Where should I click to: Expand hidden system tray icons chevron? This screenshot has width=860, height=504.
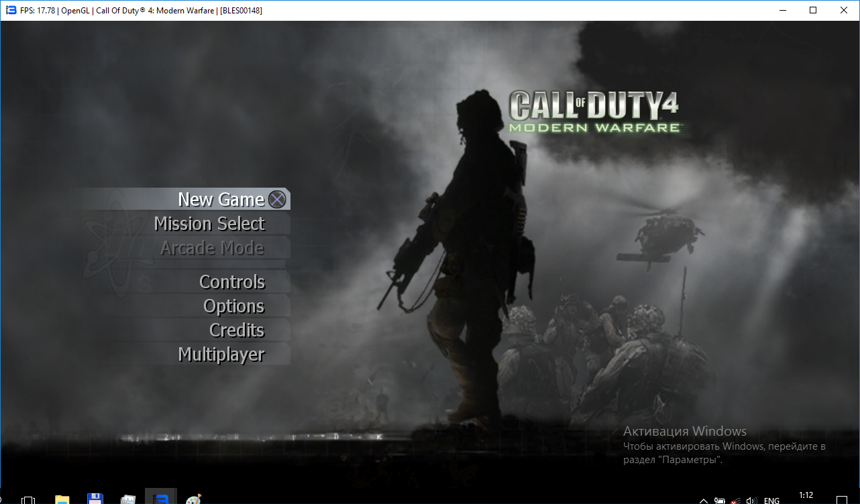pyautogui.click(x=704, y=500)
